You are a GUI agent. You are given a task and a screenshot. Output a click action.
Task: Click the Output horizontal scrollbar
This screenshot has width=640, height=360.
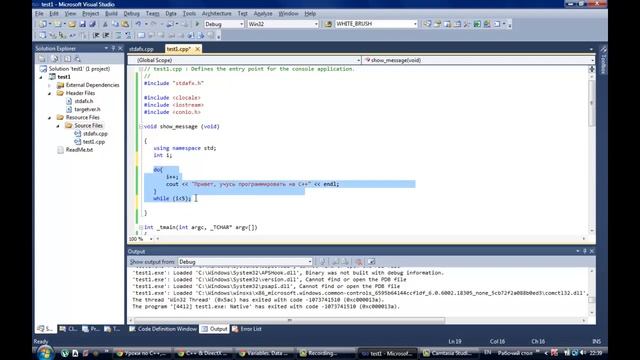(290, 320)
